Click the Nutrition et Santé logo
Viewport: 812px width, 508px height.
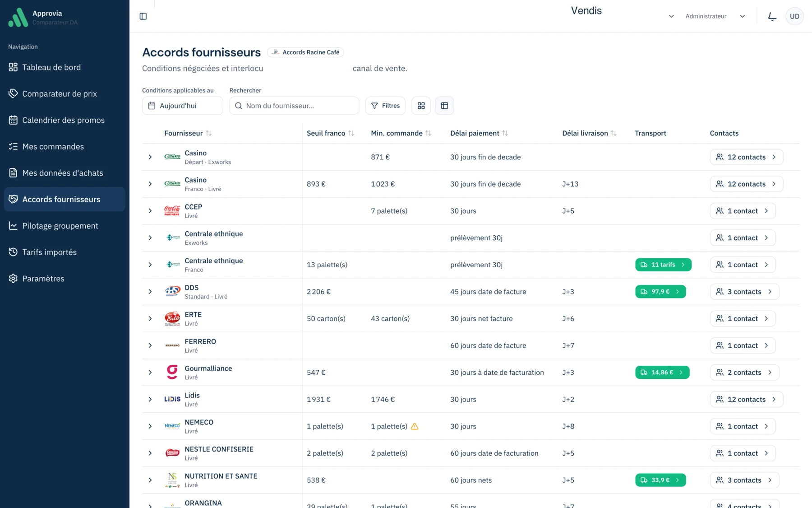(x=172, y=480)
